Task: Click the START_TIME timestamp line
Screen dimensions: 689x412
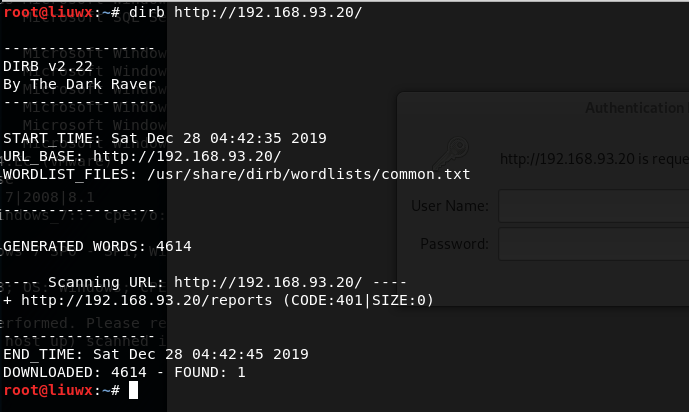Action: (165, 138)
